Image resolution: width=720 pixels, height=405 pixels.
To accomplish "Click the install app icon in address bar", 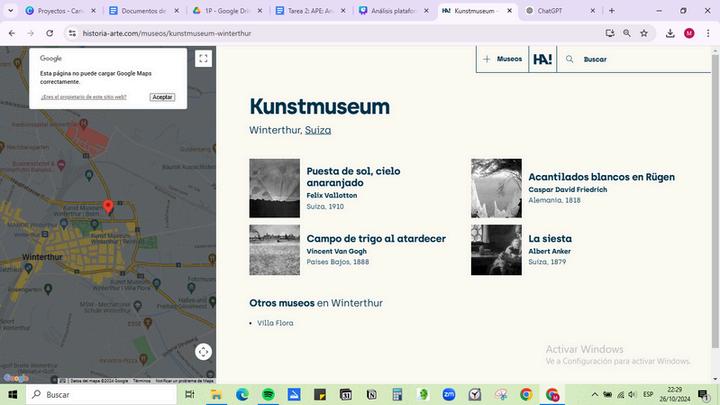I will [609, 33].
